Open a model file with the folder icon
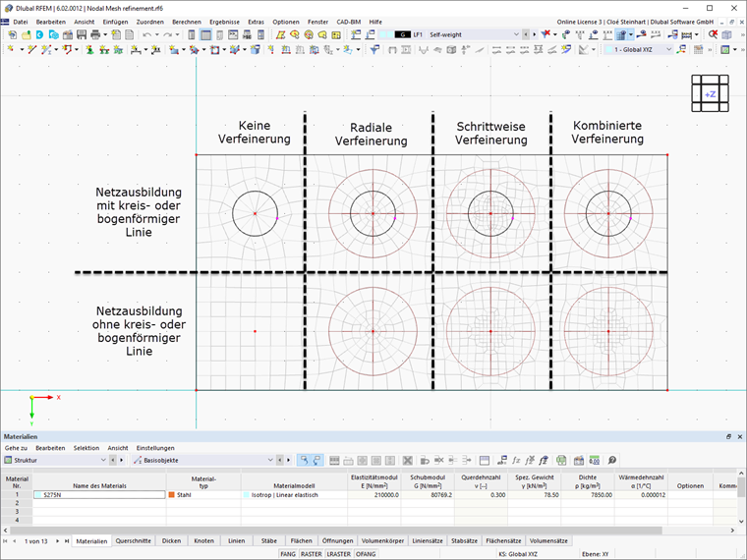 tap(27, 34)
